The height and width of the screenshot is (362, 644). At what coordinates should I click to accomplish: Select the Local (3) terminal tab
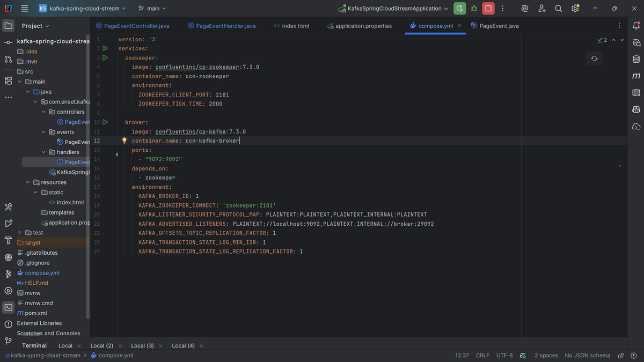(x=142, y=345)
